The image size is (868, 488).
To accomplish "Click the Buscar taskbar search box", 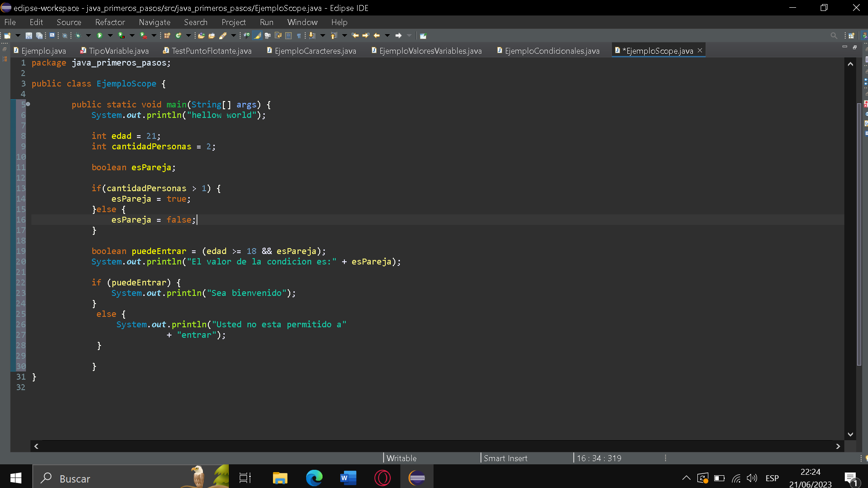I will coord(131,478).
